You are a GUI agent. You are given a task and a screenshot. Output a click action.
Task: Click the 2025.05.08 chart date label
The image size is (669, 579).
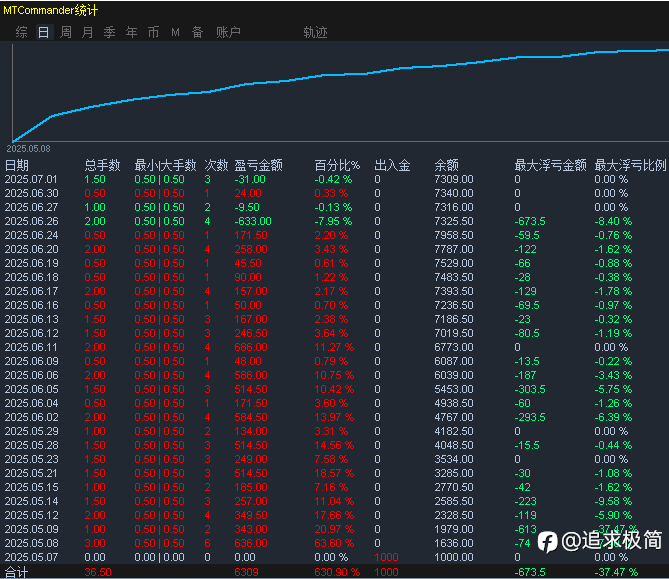pyautogui.click(x=28, y=149)
